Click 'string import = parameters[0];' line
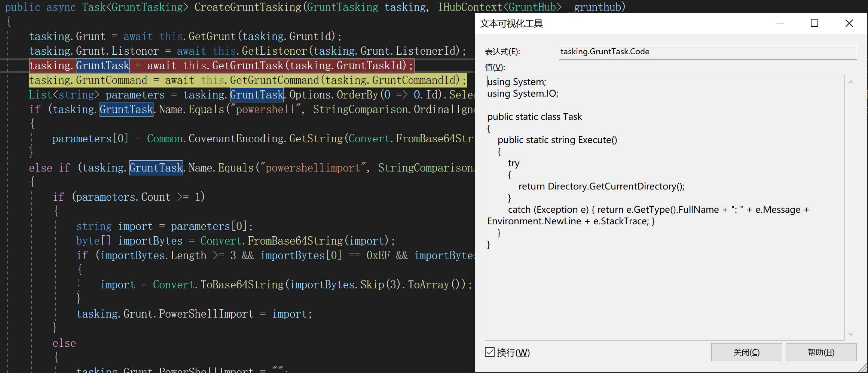The height and width of the screenshot is (373, 868). click(x=165, y=226)
